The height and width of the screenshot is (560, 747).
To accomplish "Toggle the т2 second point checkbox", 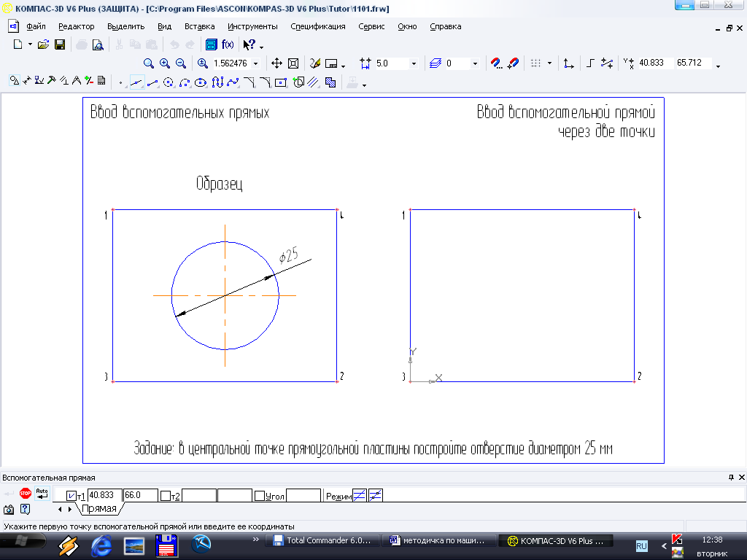I will [x=166, y=496].
